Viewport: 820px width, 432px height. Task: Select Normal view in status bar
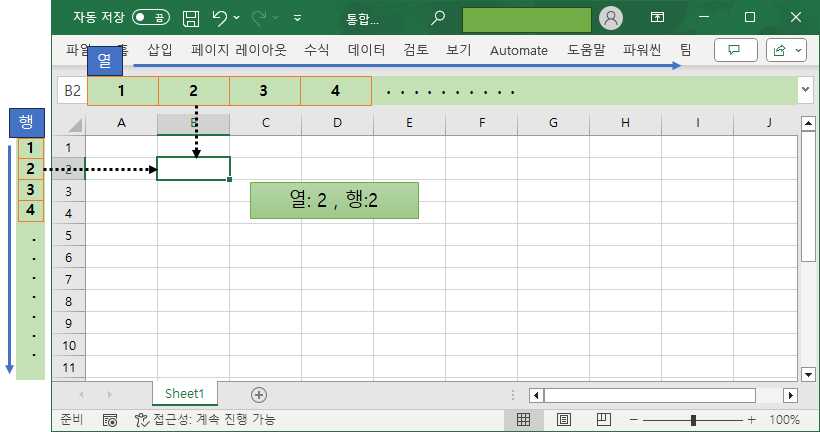523,420
